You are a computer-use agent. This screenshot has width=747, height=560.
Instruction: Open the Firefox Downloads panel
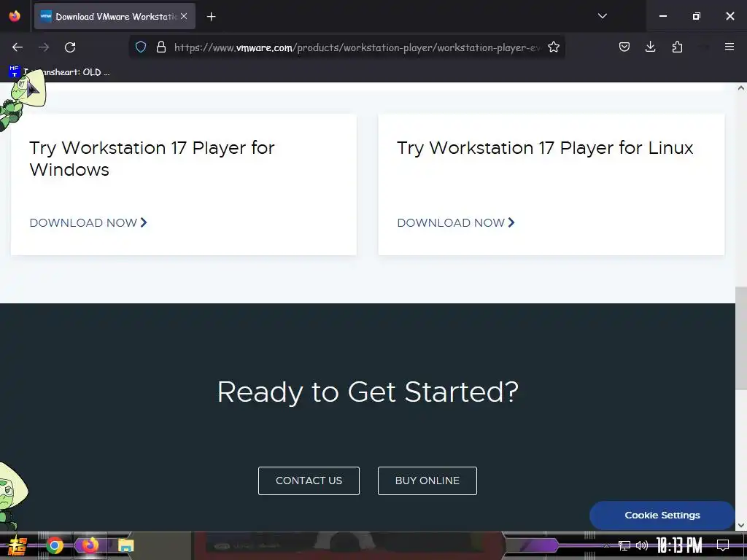point(650,47)
